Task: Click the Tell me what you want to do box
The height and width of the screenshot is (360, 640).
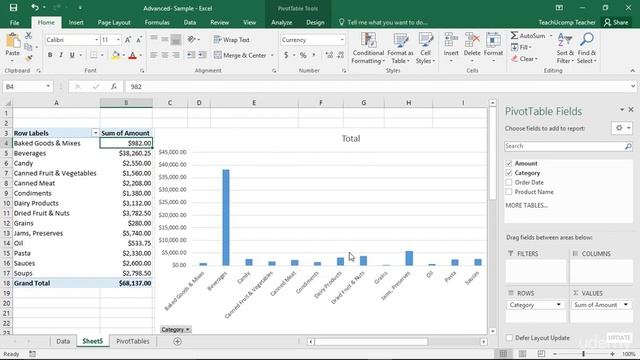Action: [x=384, y=22]
